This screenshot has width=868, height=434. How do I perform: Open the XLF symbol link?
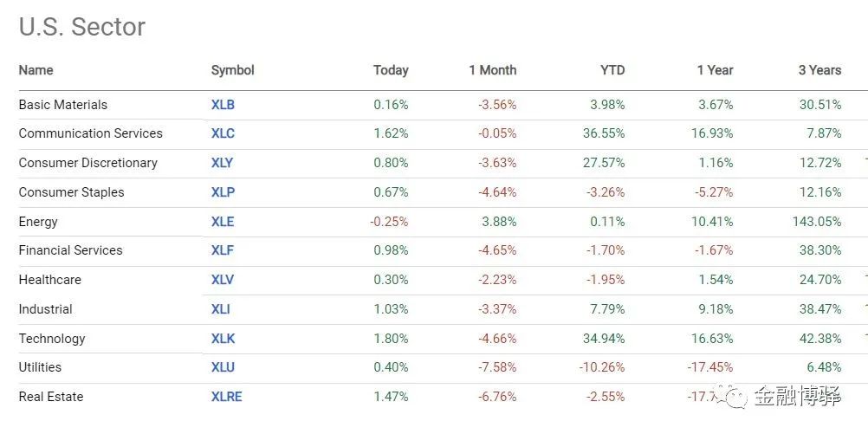pos(222,250)
